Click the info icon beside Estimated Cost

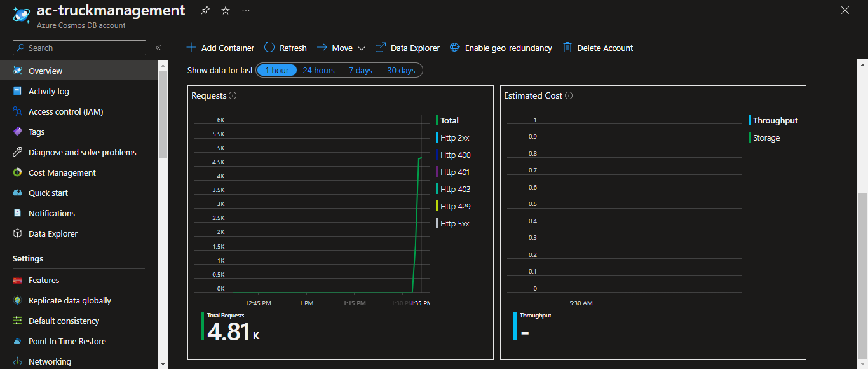tap(569, 95)
